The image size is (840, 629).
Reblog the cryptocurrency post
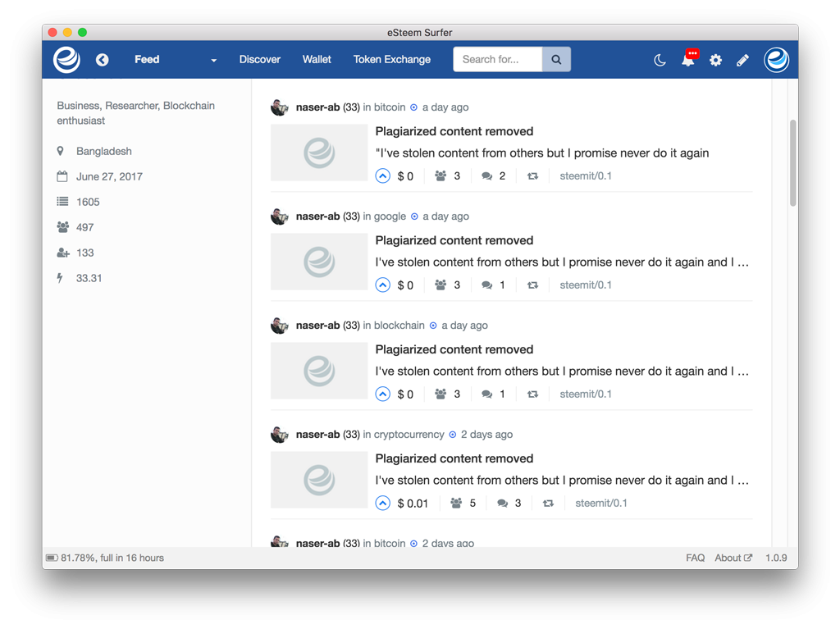pos(548,503)
